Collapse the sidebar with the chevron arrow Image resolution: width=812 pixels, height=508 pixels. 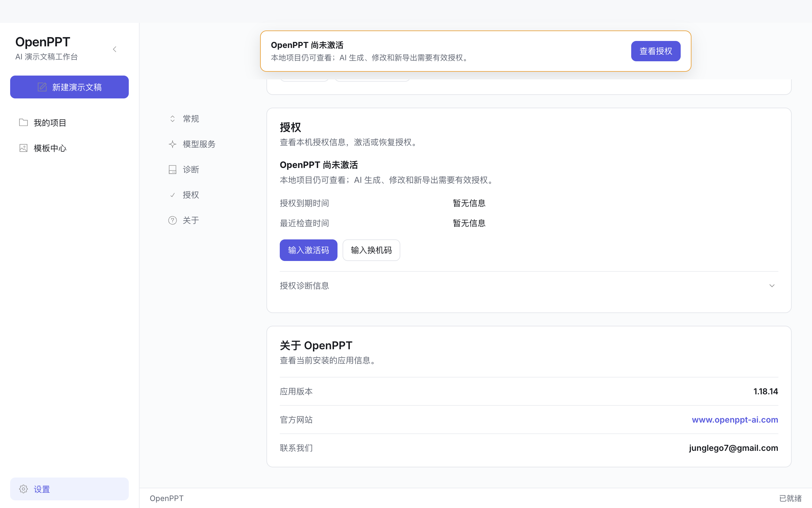pos(115,50)
